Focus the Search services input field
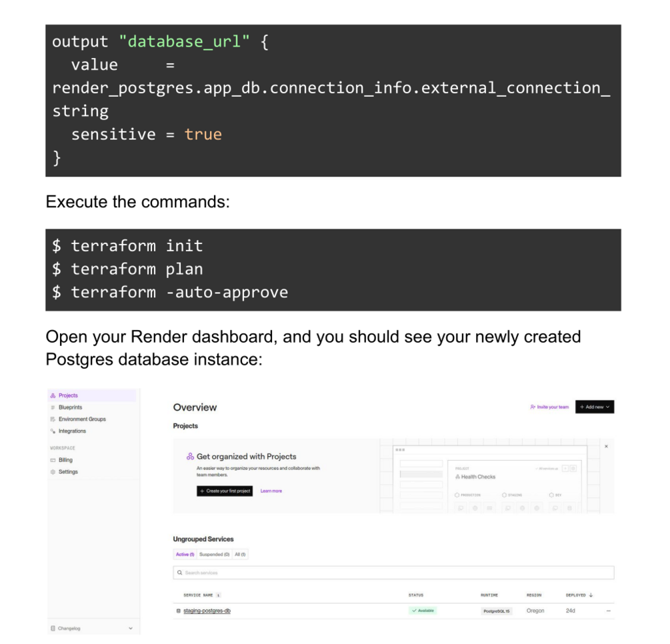This screenshot has width=670, height=644. tap(393, 573)
